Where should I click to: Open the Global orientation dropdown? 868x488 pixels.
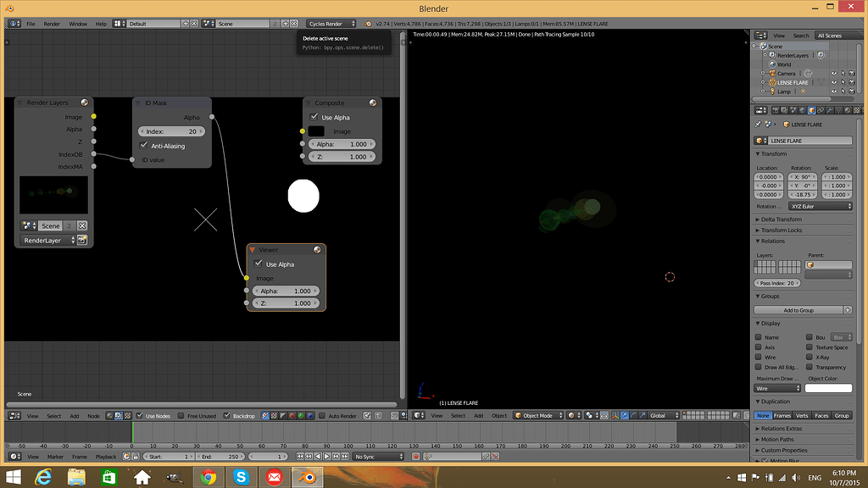coord(663,415)
